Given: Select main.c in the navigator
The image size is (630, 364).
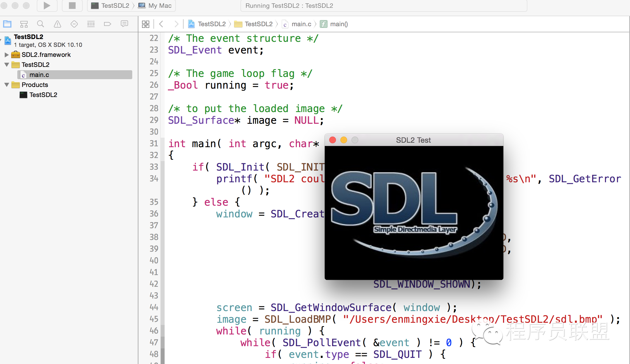Looking at the screenshot, I should 75,75.
